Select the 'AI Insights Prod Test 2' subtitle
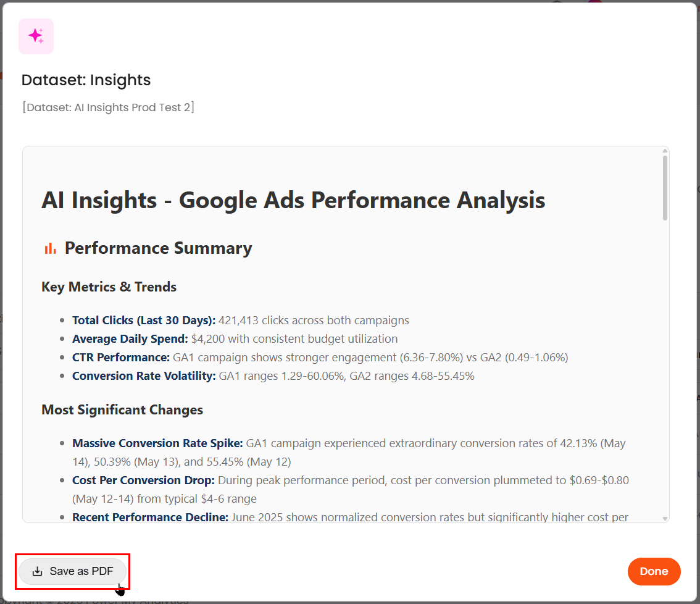 click(108, 107)
